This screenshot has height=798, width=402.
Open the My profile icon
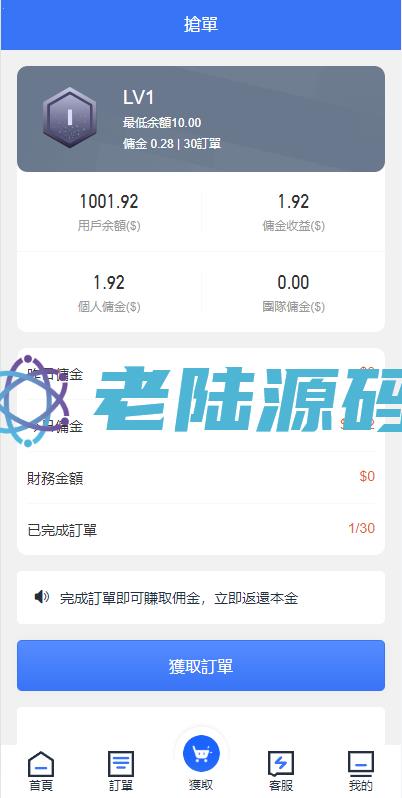tap(361, 764)
